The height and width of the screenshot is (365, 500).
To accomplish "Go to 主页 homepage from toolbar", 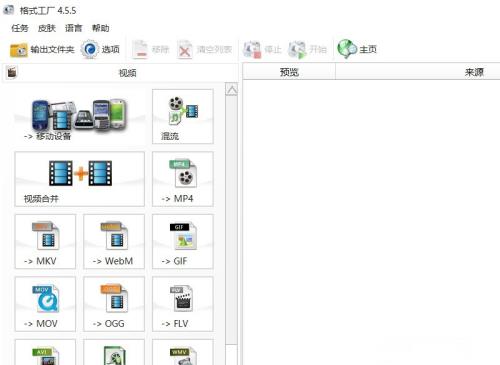I will click(x=357, y=50).
